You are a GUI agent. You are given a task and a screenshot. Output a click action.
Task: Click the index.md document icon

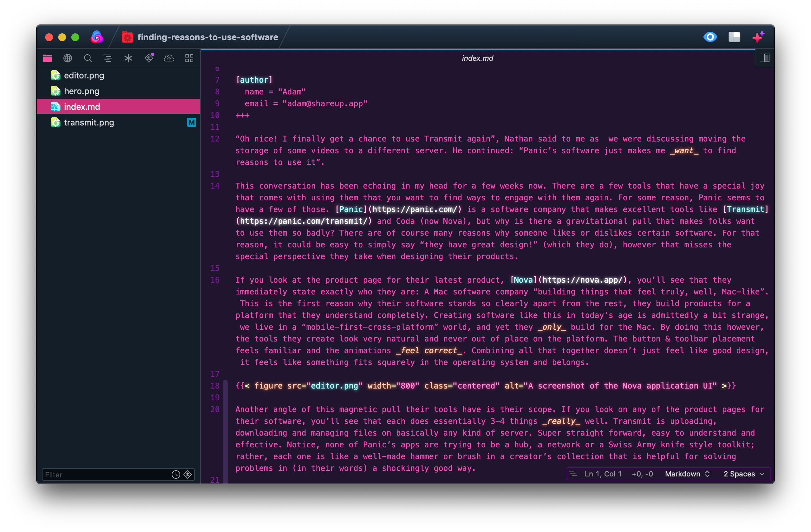(56, 107)
